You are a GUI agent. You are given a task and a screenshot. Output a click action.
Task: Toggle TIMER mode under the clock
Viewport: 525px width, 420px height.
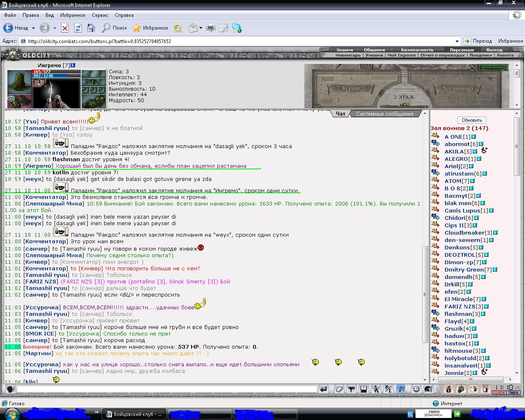pos(513,393)
